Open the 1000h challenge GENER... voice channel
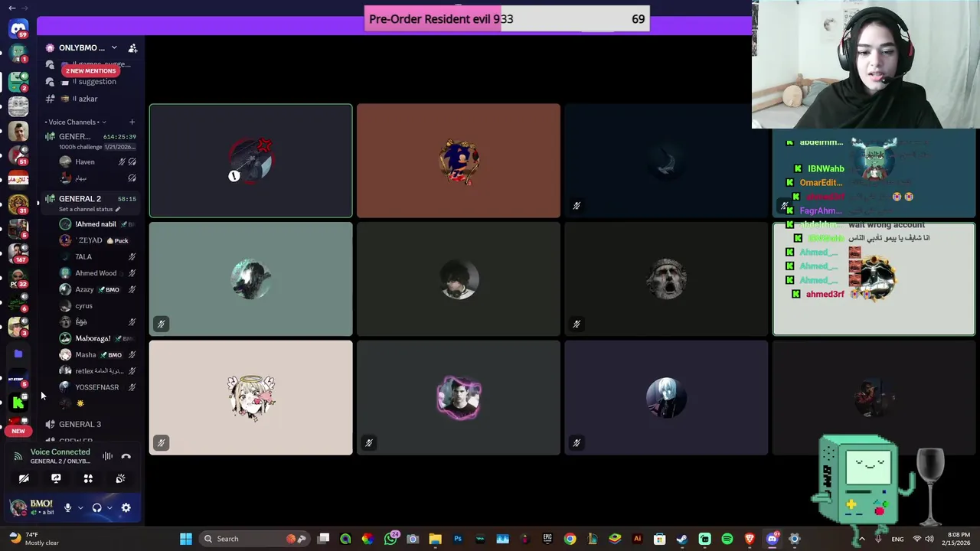Screen dimensions: 980x551 click(x=91, y=141)
